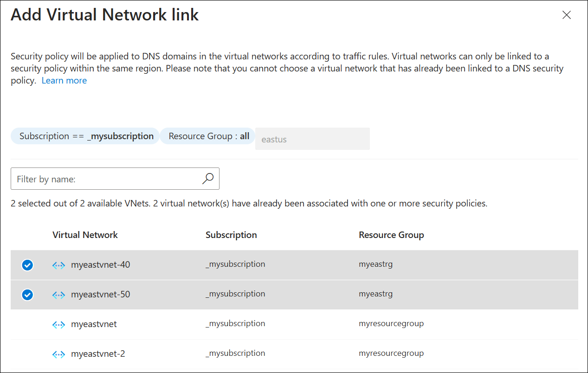
Task: Click _mysubscription in the myeastvnet-40 row
Action: 235,264
